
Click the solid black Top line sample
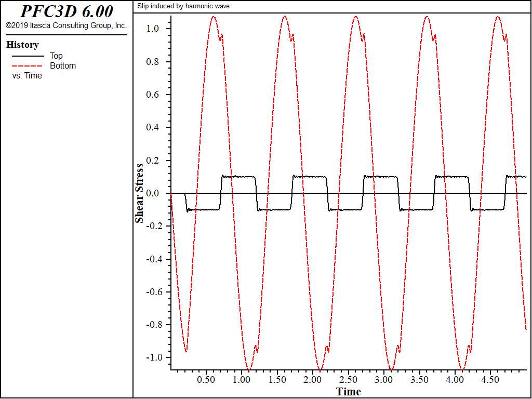click(x=28, y=56)
